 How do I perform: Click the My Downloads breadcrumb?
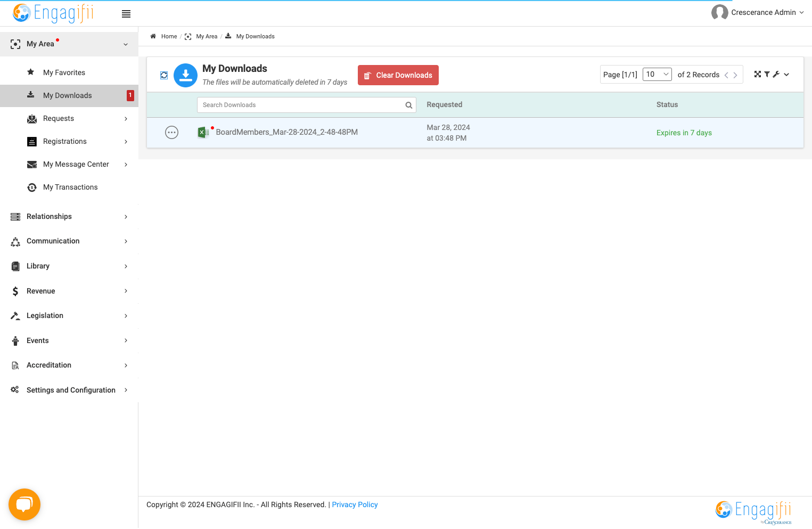pos(255,36)
